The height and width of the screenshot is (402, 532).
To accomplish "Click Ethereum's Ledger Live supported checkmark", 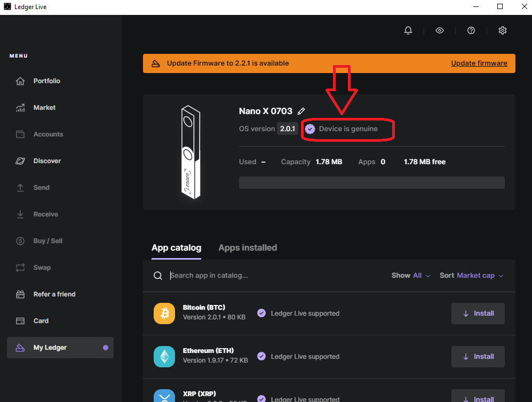I will click(261, 356).
